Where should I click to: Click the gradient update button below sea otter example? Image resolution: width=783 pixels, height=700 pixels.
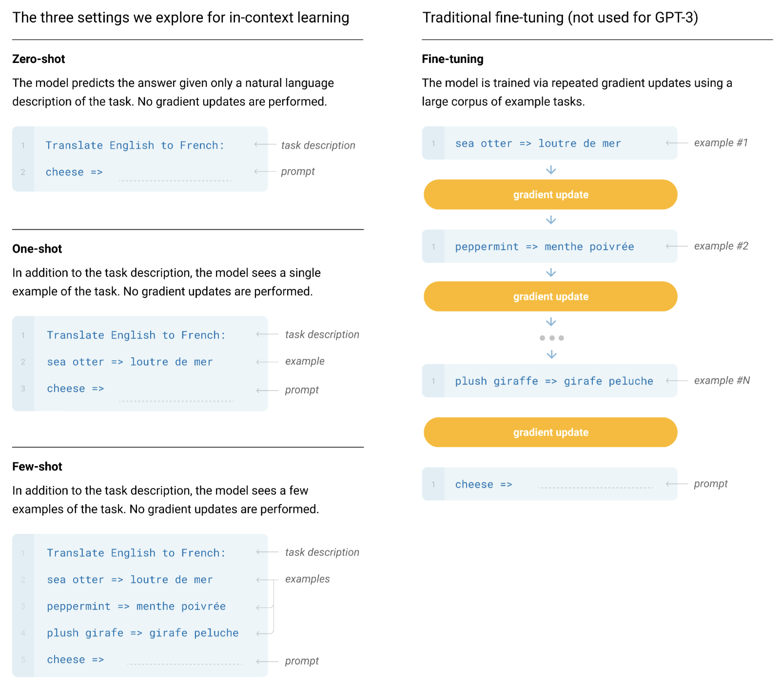tap(550, 194)
